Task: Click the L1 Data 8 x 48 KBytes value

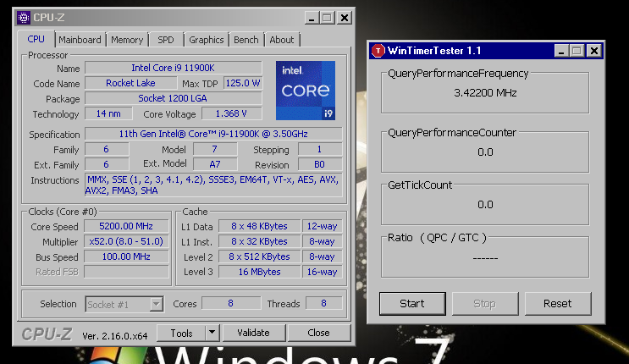Action: [260, 226]
